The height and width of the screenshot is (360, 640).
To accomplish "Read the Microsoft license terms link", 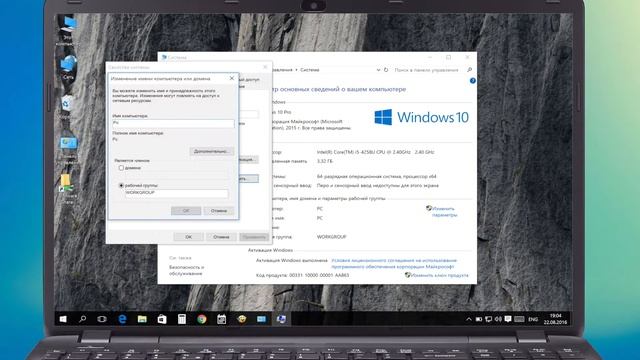I will pyautogui.click(x=394, y=263).
